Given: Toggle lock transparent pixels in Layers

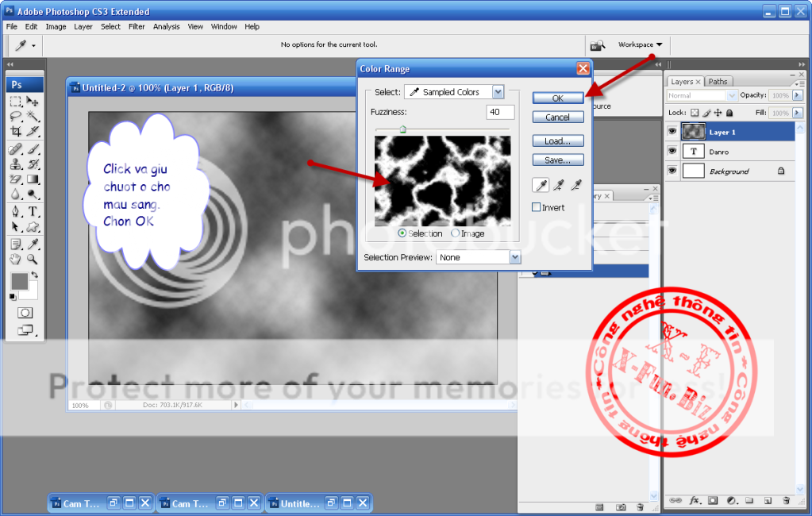Looking at the screenshot, I should pos(695,113).
